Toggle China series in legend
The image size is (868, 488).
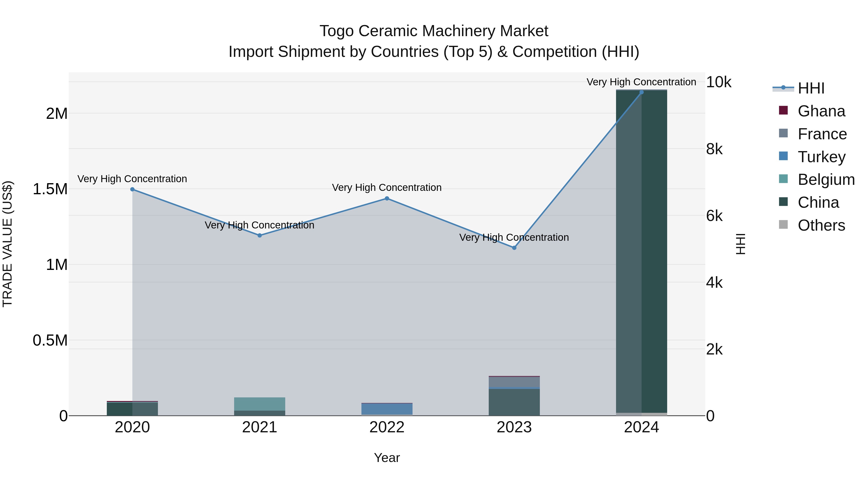[x=809, y=202]
